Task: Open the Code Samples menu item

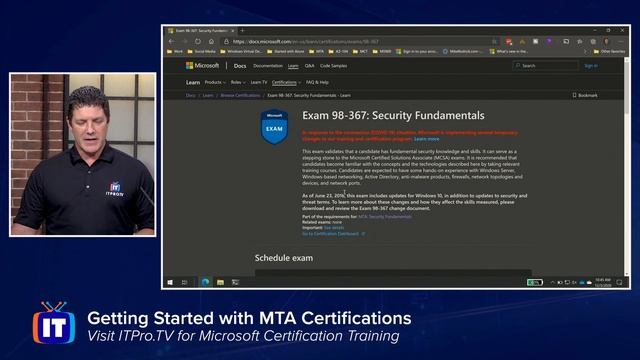Action: (x=333, y=66)
